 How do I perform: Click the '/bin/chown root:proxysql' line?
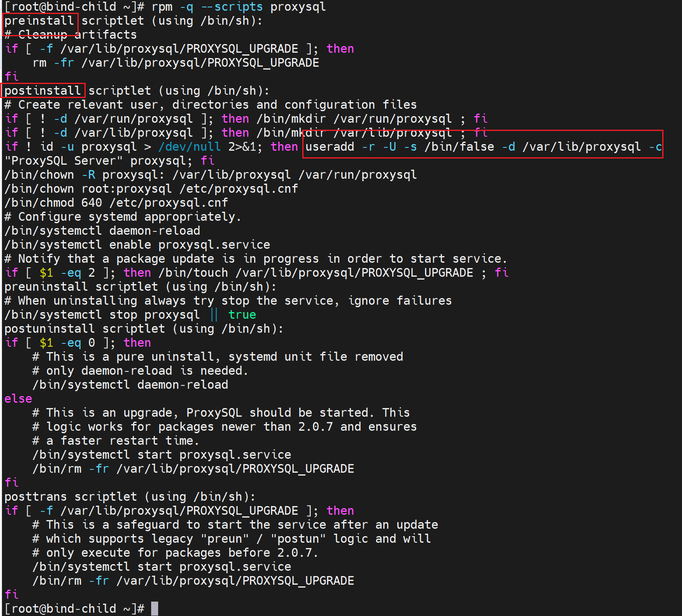(151, 189)
